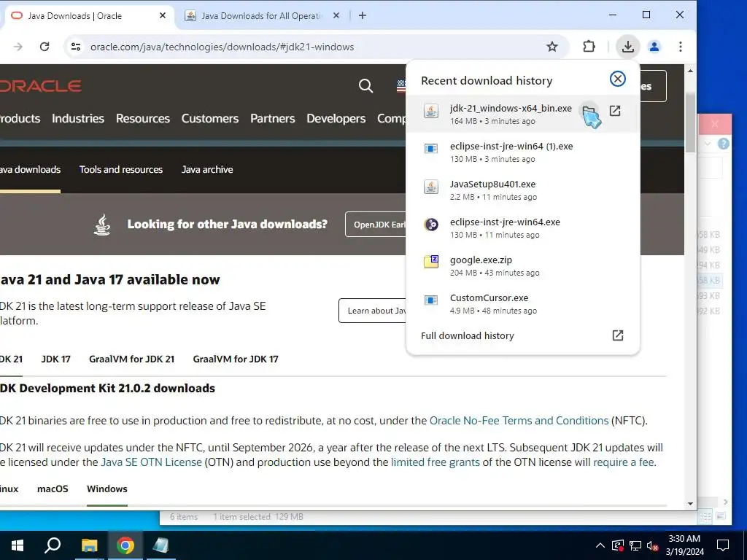Open the Chrome profile avatar icon
The width and height of the screenshot is (747, 560).
point(654,47)
